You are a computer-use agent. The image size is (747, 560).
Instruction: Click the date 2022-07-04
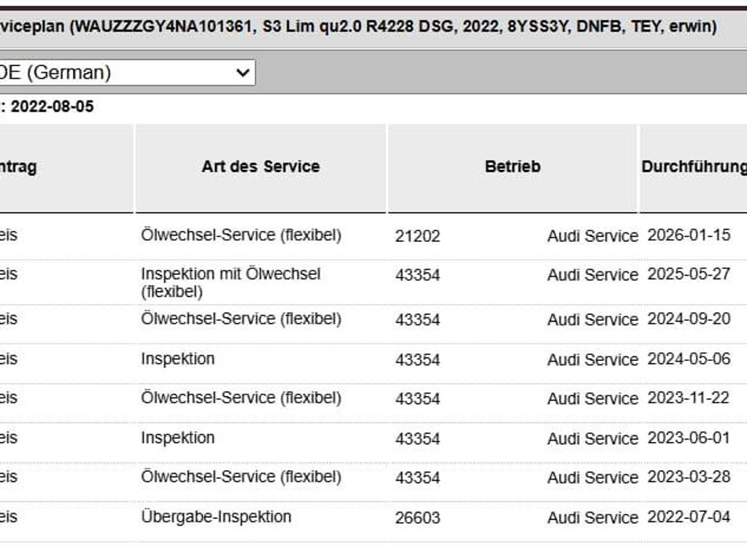coord(689,517)
